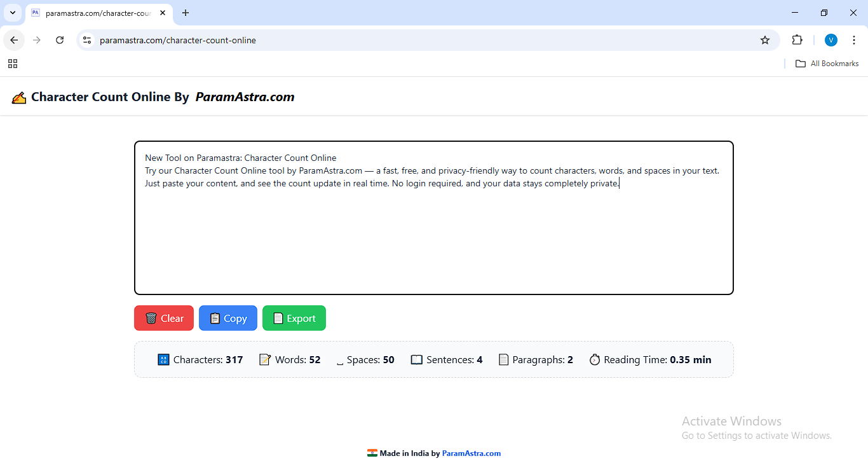Viewport: 868px width, 463px height.
Task: Open site information icon in address bar
Action: (87, 40)
